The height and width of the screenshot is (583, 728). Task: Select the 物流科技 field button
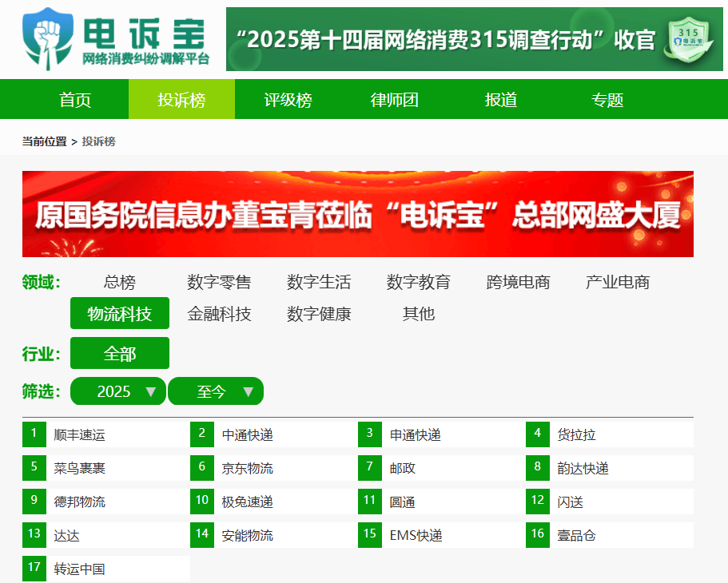120,313
